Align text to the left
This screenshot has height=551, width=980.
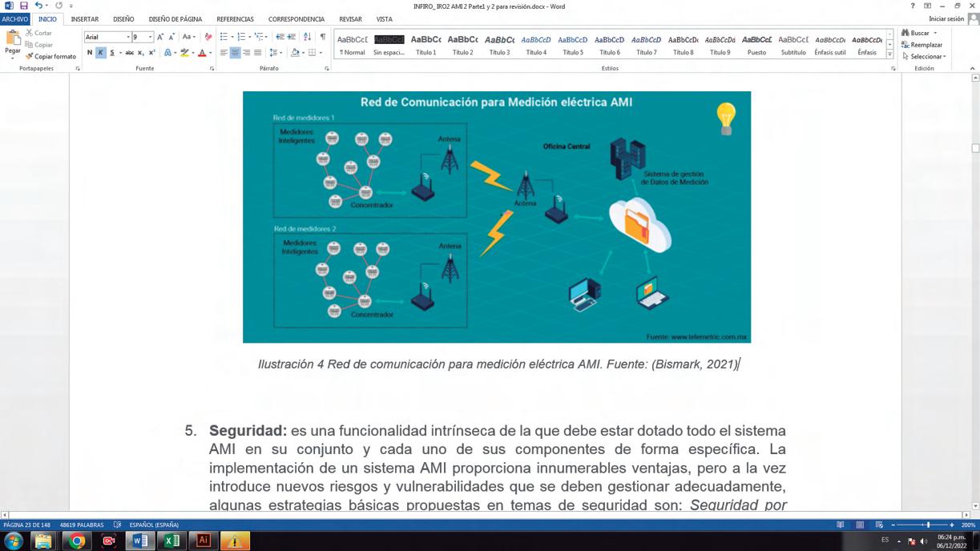pyautogui.click(x=224, y=53)
